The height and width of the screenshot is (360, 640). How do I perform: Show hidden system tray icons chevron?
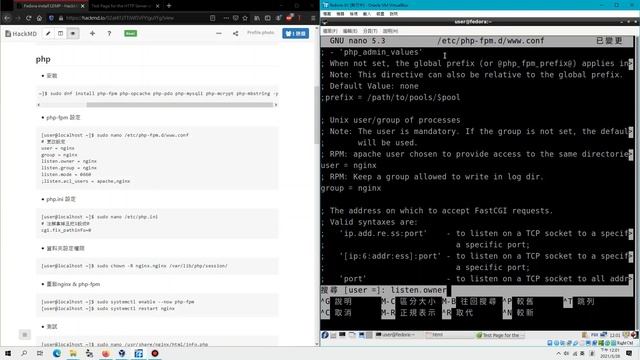coord(558,353)
